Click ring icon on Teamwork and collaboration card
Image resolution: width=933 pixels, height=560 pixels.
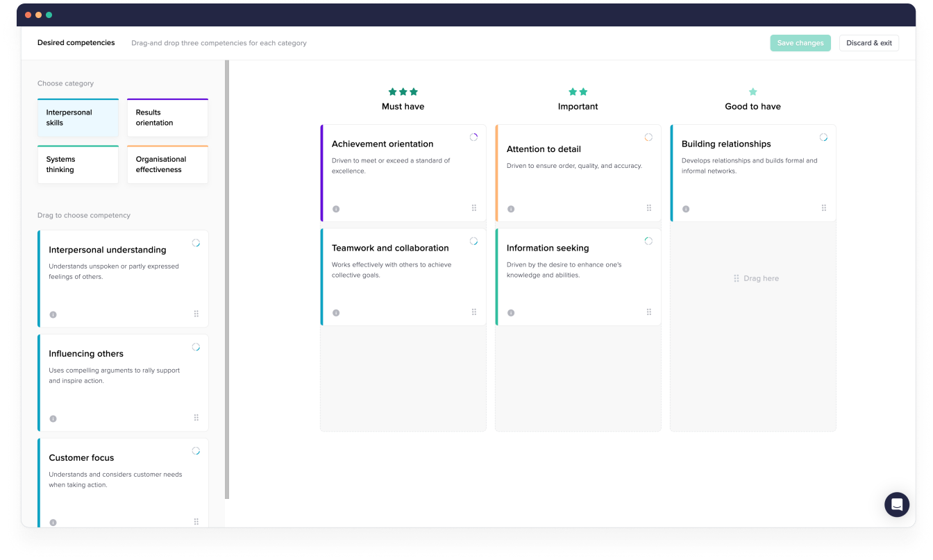[473, 241]
